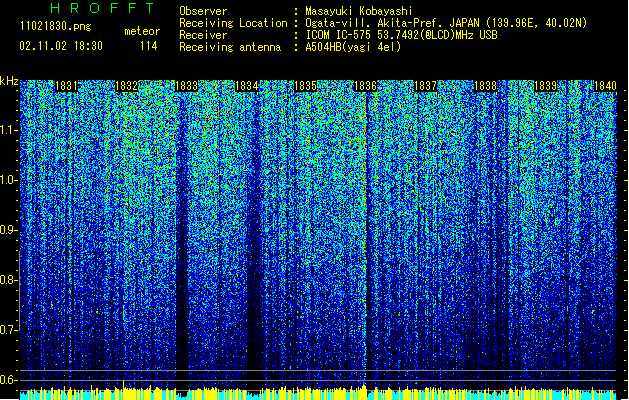This screenshot has height=400, width=629.
Task: Click the 1832 time marker
Action: point(126,86)
